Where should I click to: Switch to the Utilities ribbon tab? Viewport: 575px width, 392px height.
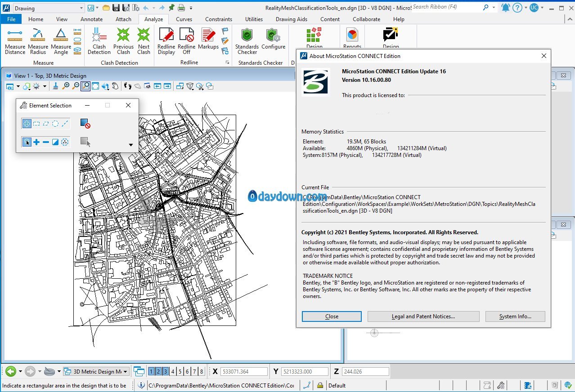(254, 19)
